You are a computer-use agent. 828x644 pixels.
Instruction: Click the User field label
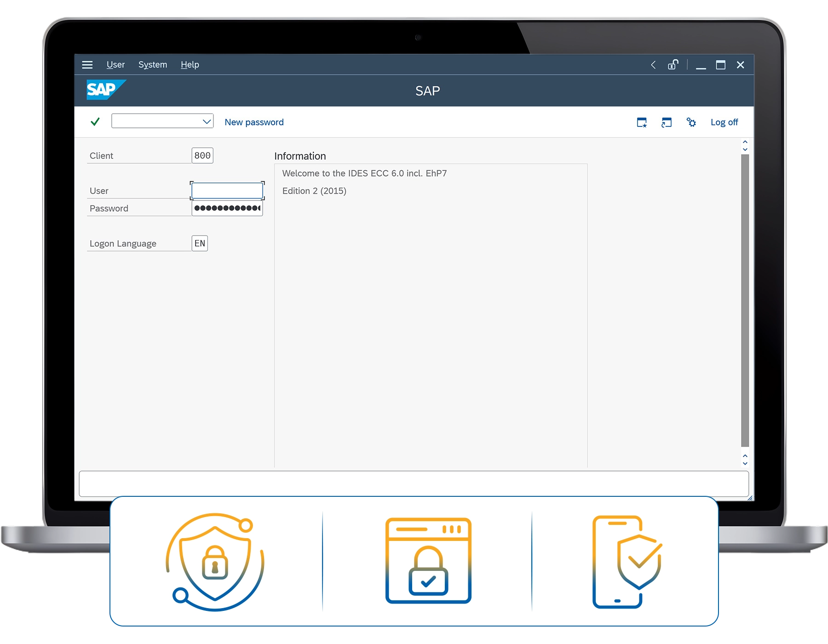click(99, 190)
